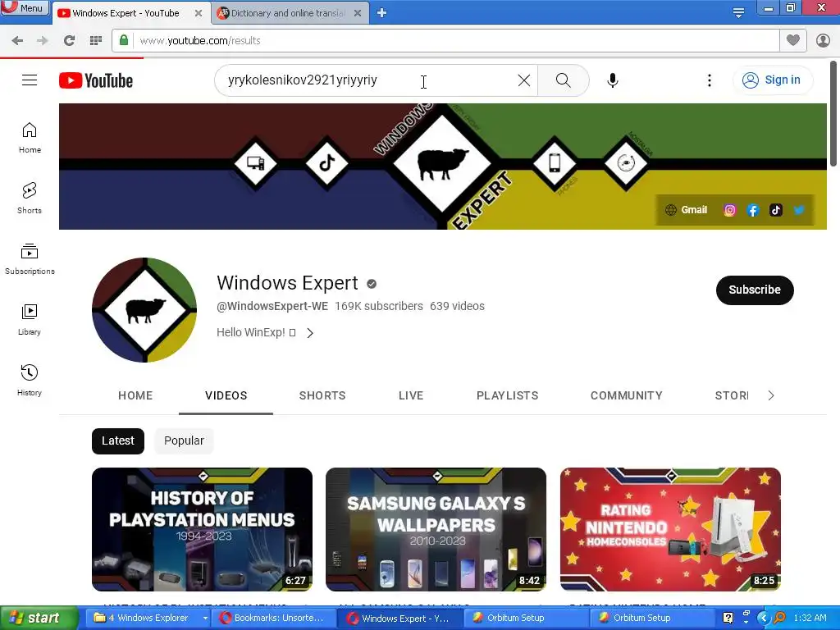Show more channel tabs with right chevron
Screen dimensions: 840x630
click(x=771, y=395)
